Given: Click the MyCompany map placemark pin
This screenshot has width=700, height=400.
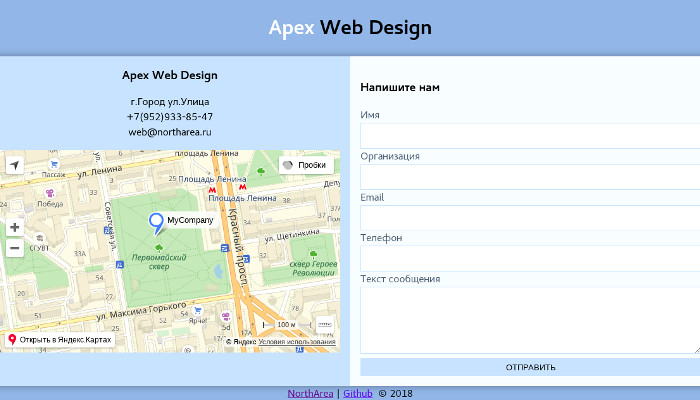Looking at the screenshot, I should [x=156, y=223].
